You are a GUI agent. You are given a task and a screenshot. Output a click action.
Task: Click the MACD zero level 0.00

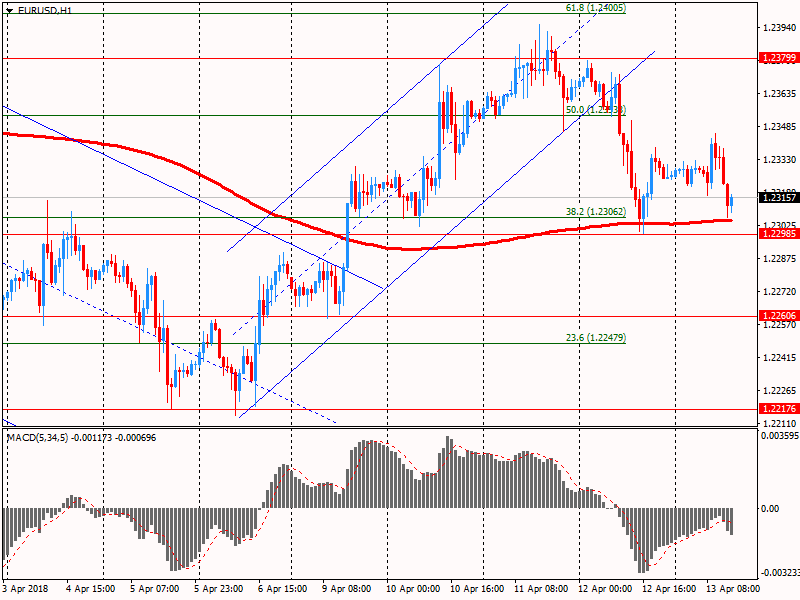point(770,509)
